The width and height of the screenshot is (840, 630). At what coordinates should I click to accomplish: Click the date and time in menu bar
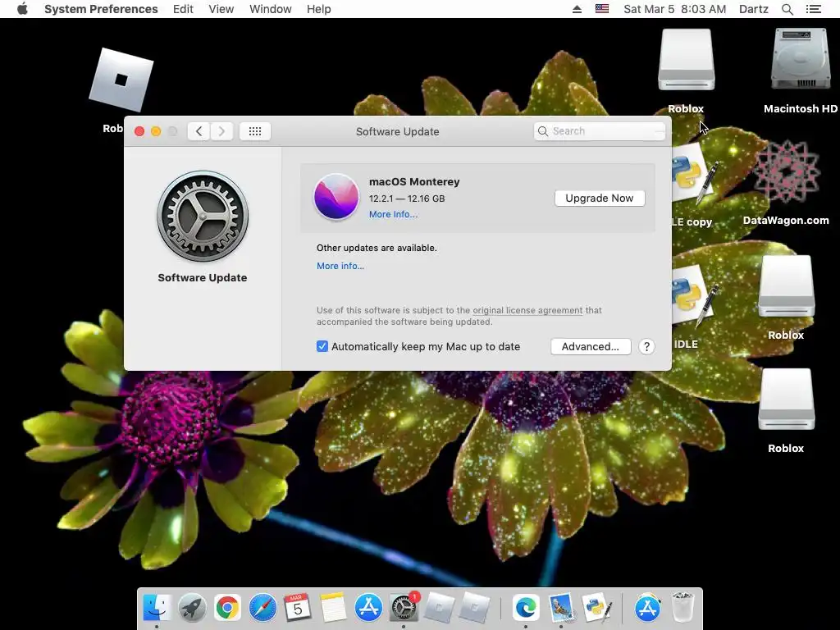point(675,9)
